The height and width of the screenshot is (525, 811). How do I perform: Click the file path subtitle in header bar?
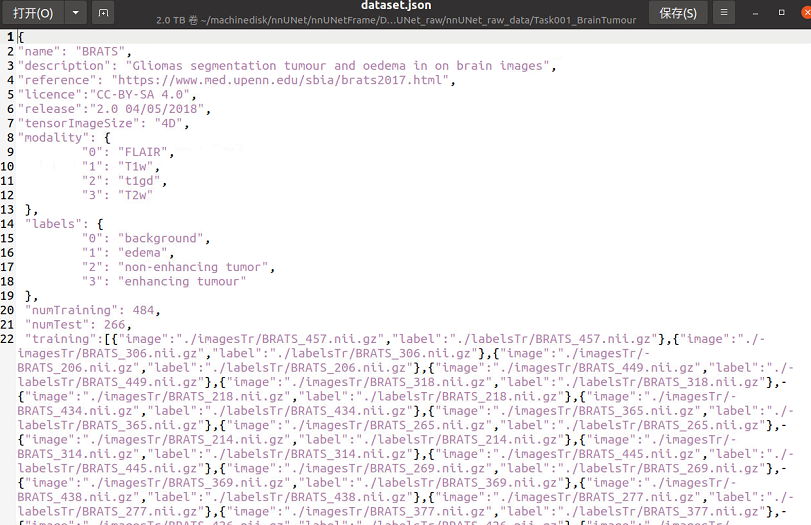(396, 20)
